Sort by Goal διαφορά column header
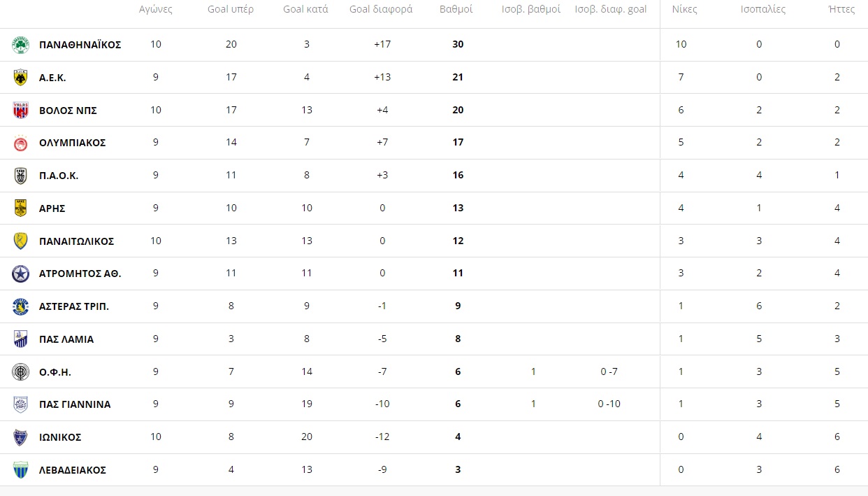Image resolution: width=868 pixels, height=496 pixels. (381, 10)
